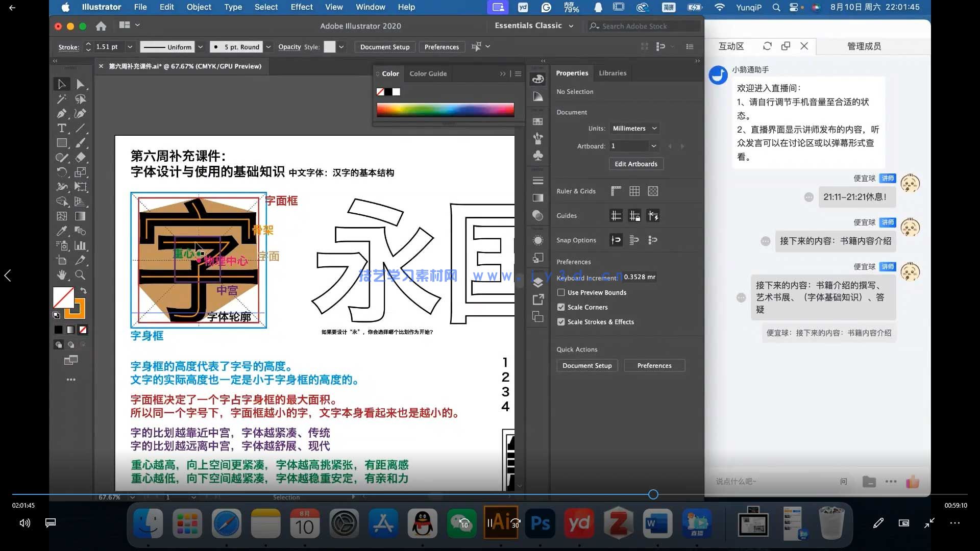The image size is (980, 551).
Task: Open Photoshop from the Dock
Action: (540, 523)
